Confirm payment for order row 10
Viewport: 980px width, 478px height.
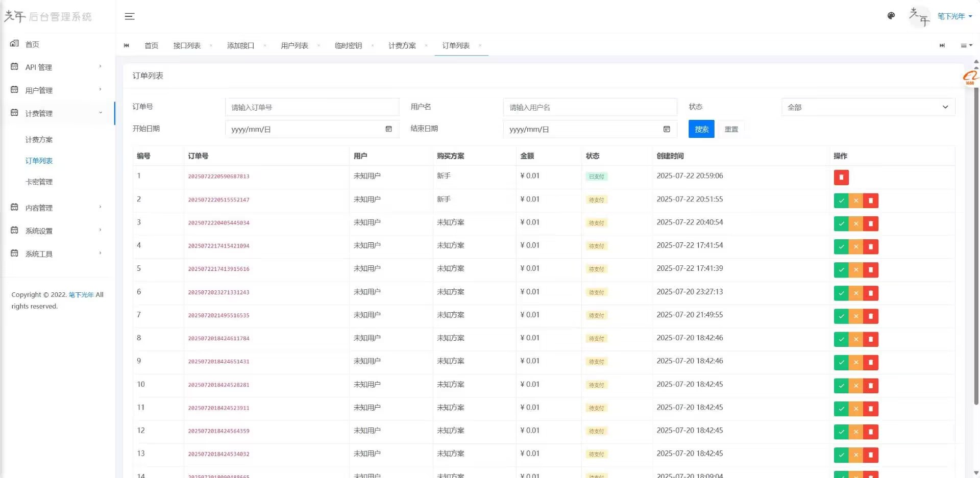(841, 386)
